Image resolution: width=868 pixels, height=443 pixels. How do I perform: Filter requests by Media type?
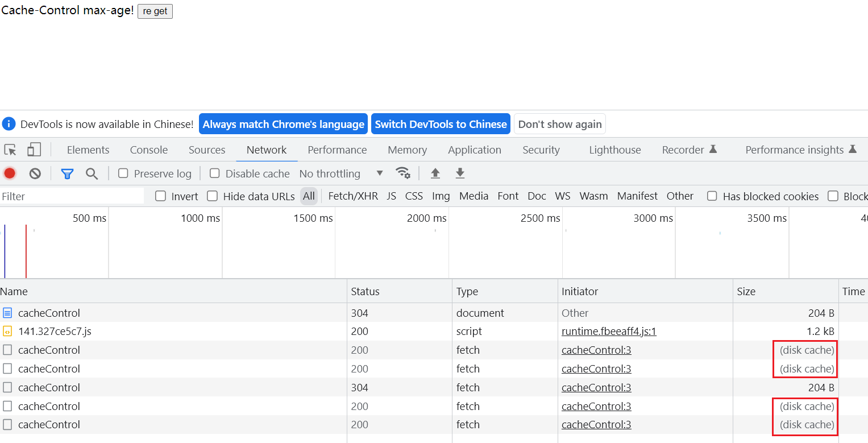point(474,196)
